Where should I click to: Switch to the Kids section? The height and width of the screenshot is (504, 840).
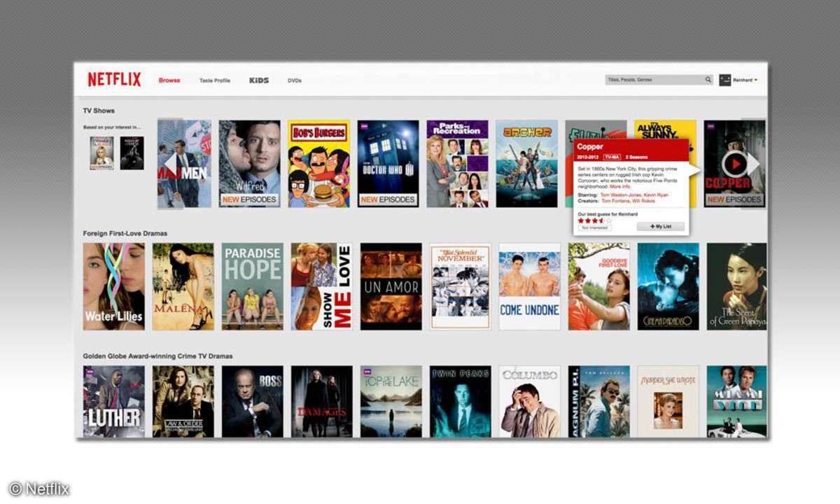(x=259, y=80)
